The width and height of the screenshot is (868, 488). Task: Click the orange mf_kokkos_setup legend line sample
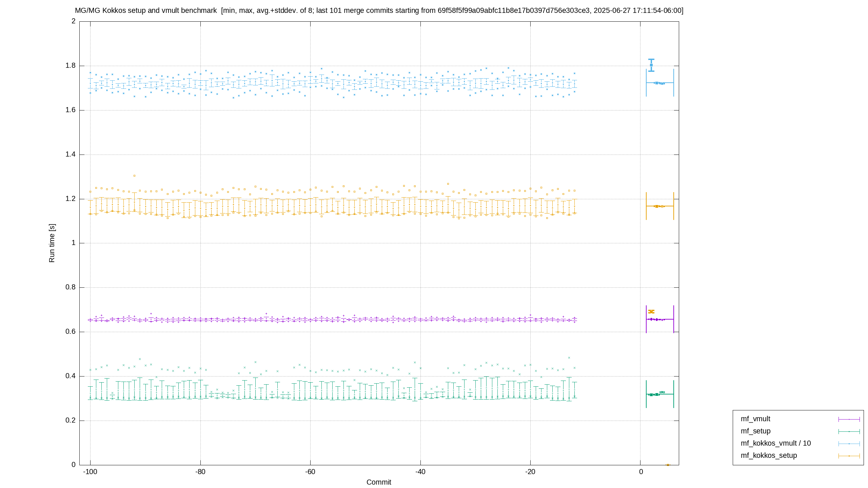(x=849, y=456)
